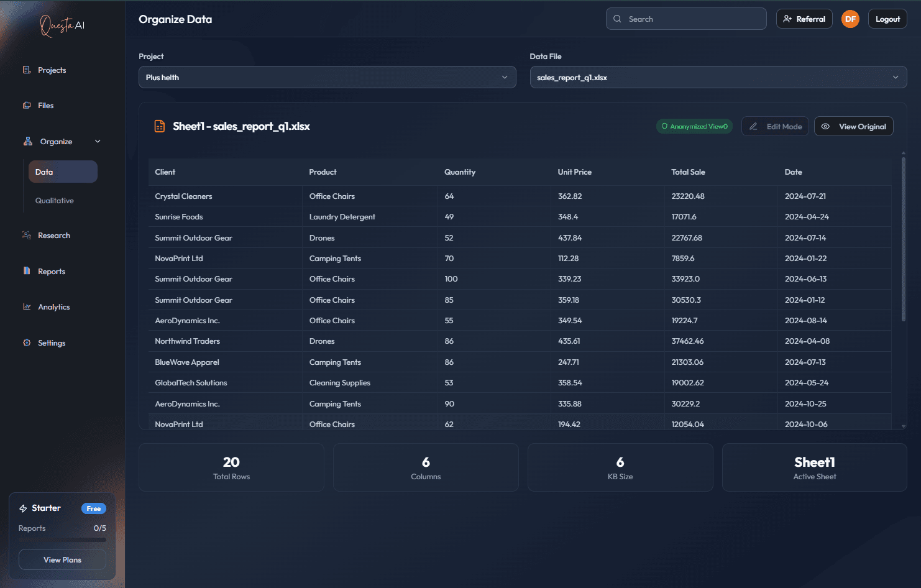This screenshot has width=921, height=588.
Task: Click the Projects icon in sidebar
Action: [27, 70]
